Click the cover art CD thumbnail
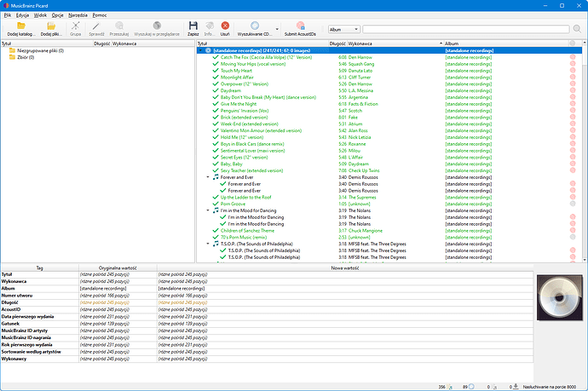Viewport: 588px width, 391px height. click(x=560, y=297)
